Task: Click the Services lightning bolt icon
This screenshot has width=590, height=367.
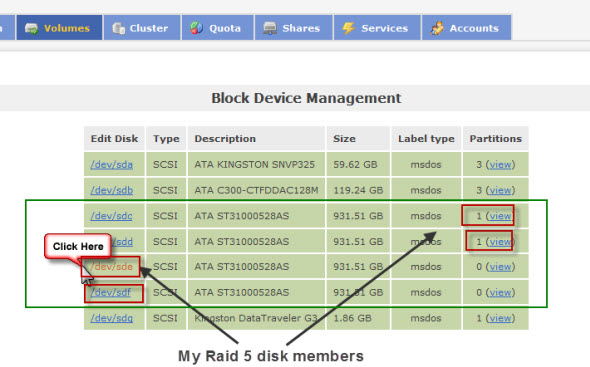Action: coord(348,28)
